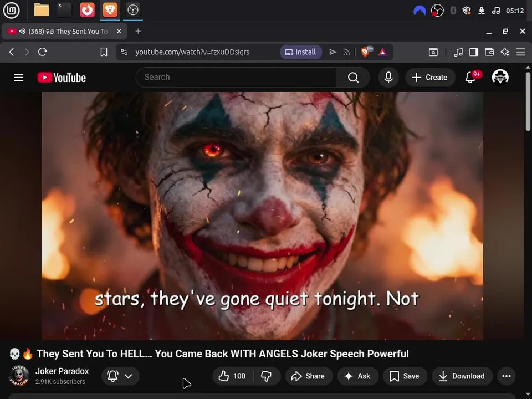Viewport: 532px width, 399px height.
Task: Go forward in browser history
Action: coord(27,52)
